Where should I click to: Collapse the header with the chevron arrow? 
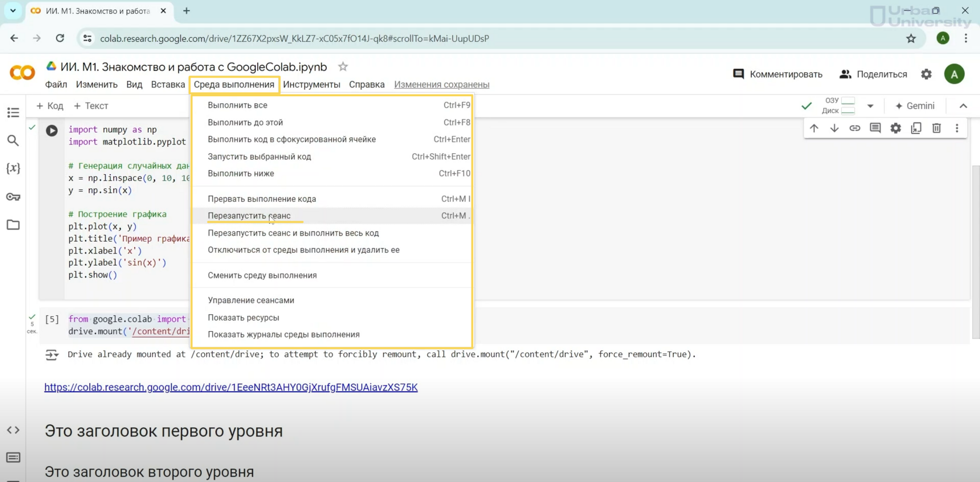click(963, 106)
